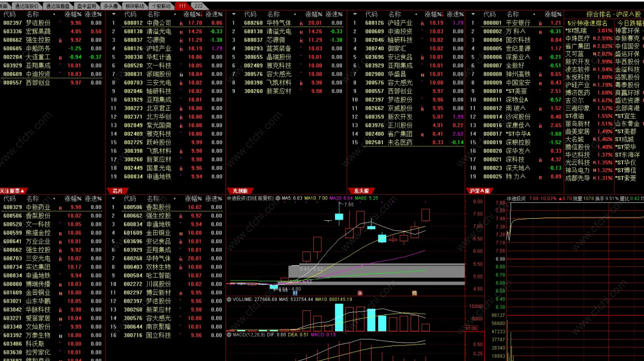Screen dimensions: 644x361
Task: Select the 爱丽家居 stock row
Action: [x=52, y=318]
